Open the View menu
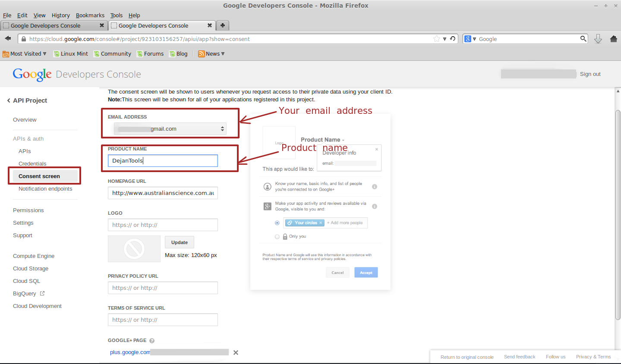621x364 pixels. point(39,15)
